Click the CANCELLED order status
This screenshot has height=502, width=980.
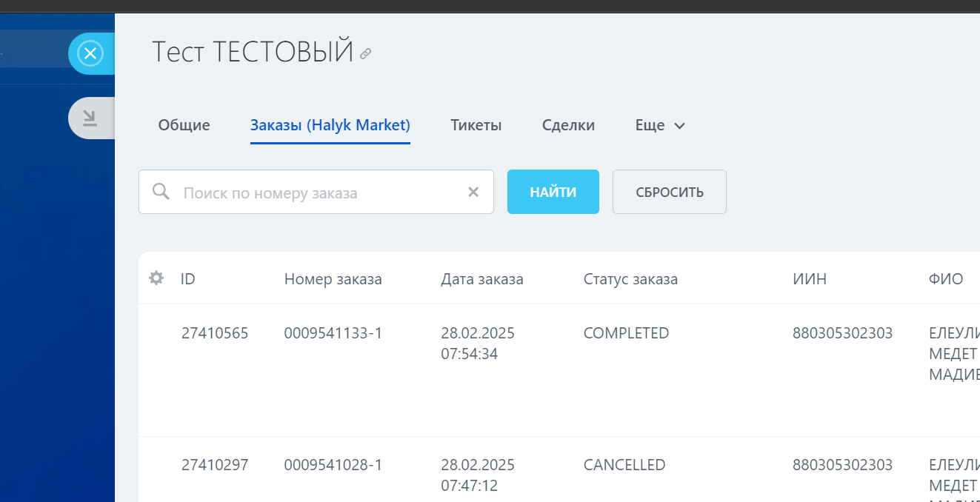click(624, 464)
